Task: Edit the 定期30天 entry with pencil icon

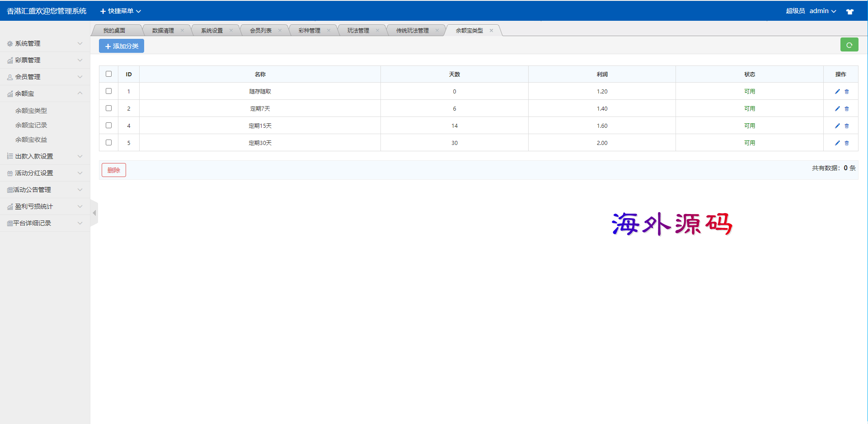Action: tap(837, 143)
